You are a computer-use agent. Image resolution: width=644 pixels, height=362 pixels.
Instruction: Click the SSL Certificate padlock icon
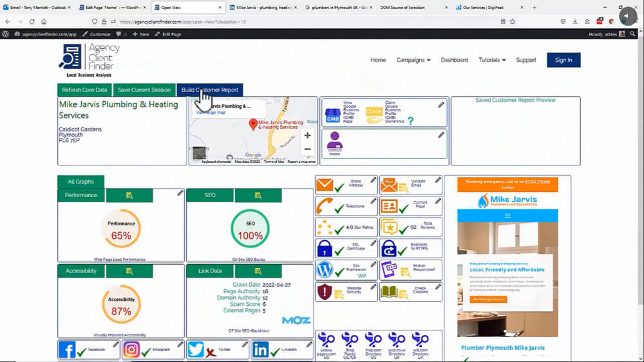point(325,248)
